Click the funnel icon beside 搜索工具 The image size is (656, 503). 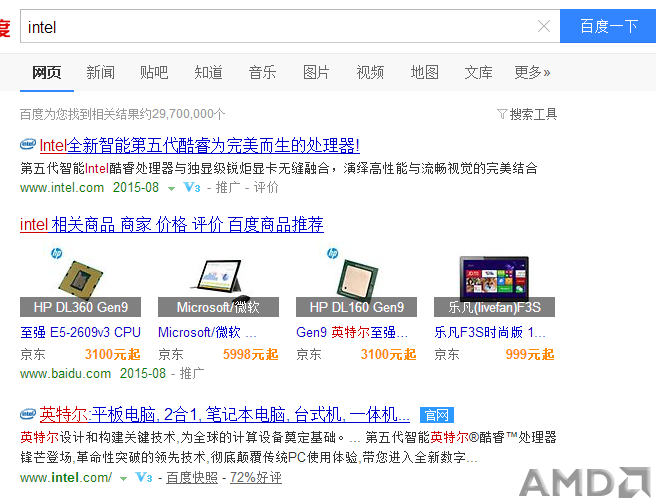(502, 114)
